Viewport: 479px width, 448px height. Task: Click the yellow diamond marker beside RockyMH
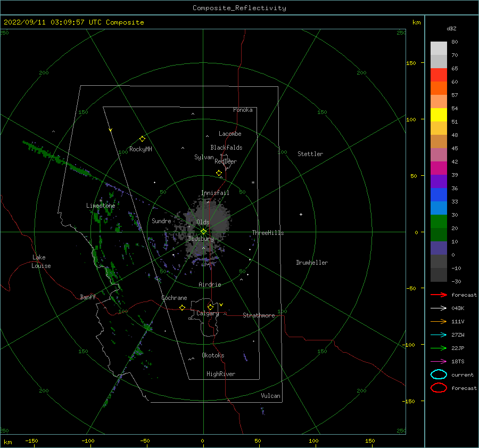[x=142, y=139]
